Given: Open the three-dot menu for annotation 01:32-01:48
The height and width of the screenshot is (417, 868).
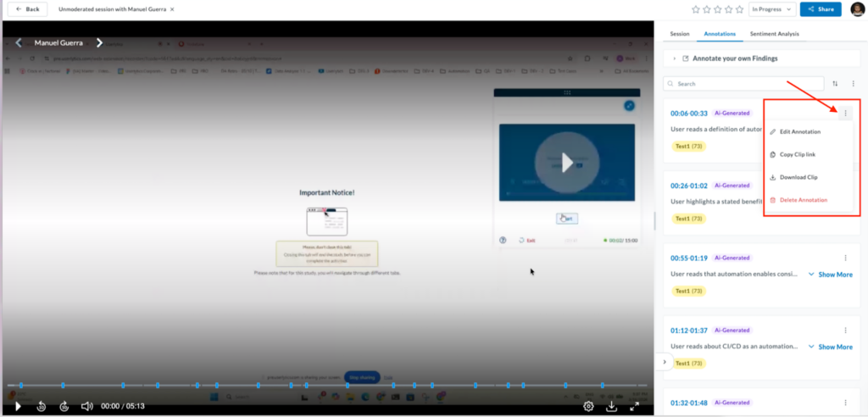Looking at the screenshot, I should click(x=845, y=403).
